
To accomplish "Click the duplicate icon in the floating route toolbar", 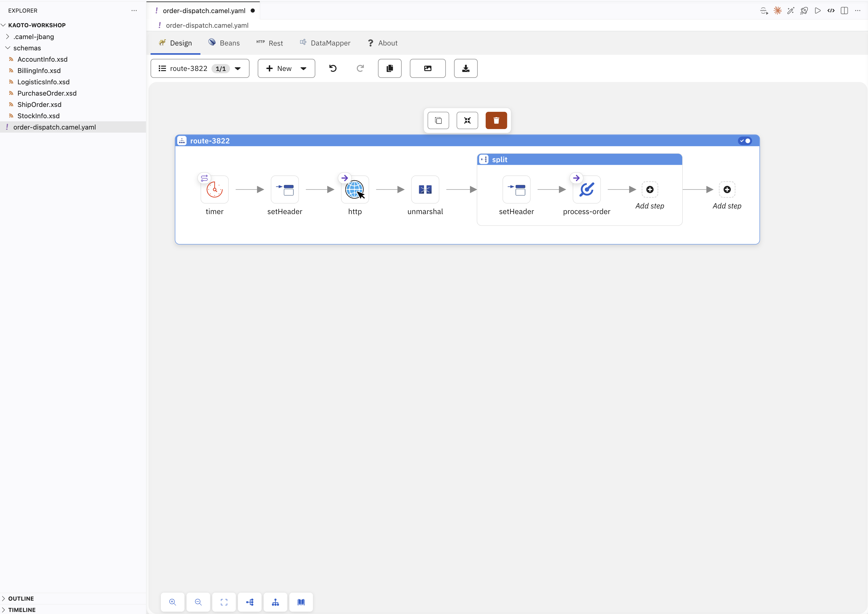I will point(438,121).
